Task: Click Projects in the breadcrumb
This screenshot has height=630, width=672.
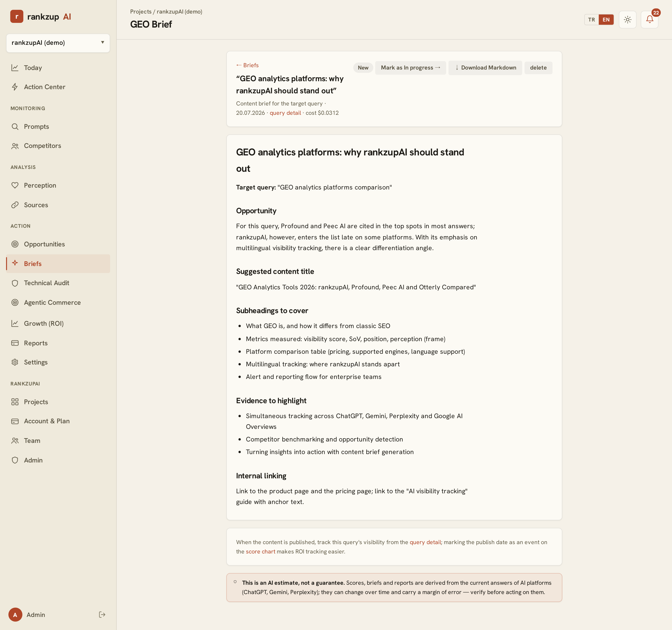Action: 141,11
